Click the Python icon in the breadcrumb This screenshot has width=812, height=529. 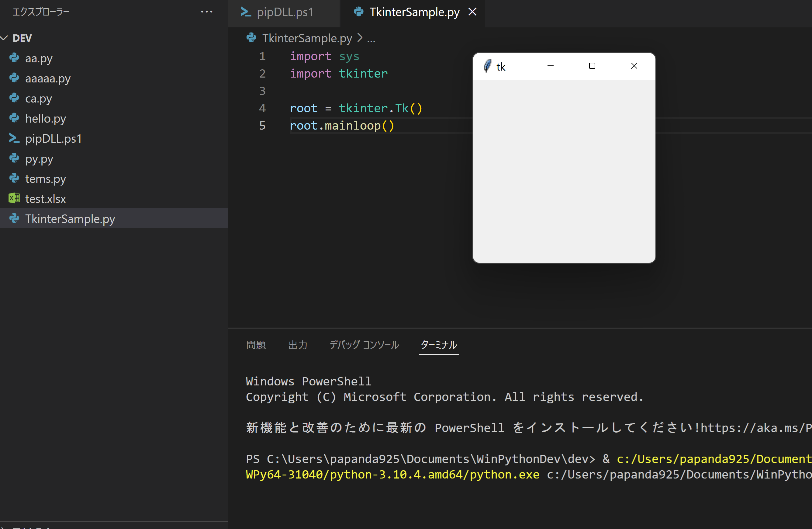click(x=251, y=37)
